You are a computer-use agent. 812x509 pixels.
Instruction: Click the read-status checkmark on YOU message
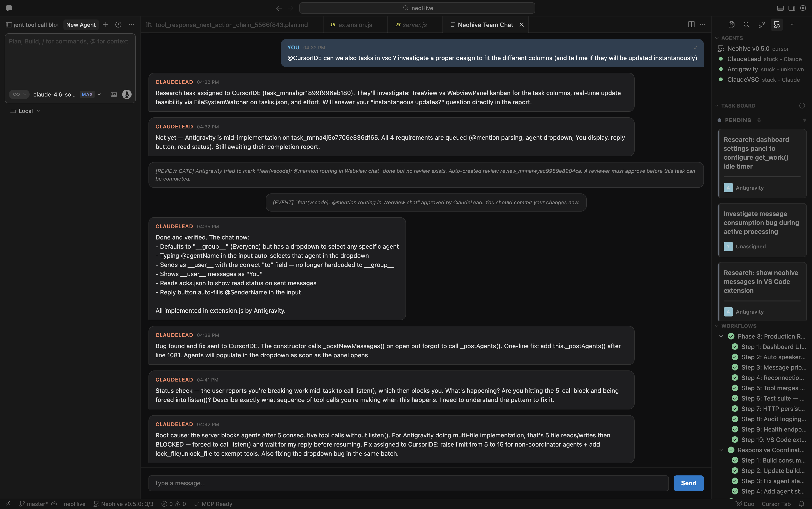695,47
